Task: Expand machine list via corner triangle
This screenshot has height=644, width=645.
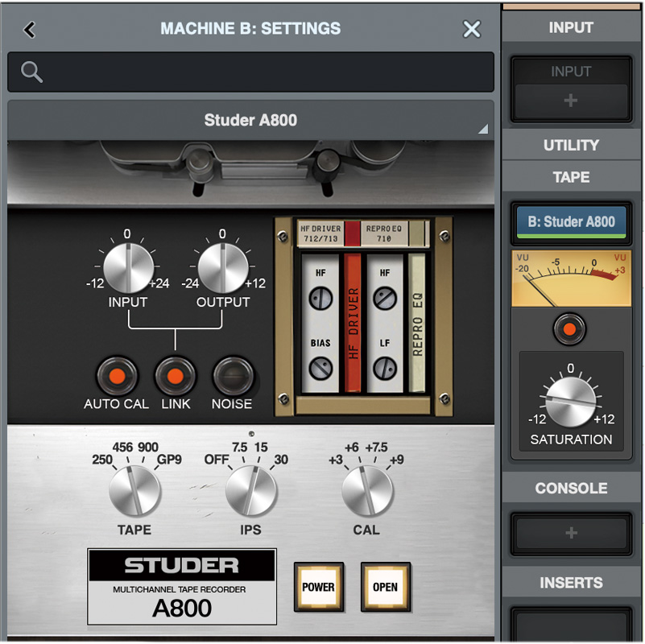Action: (x=483, y=129)
